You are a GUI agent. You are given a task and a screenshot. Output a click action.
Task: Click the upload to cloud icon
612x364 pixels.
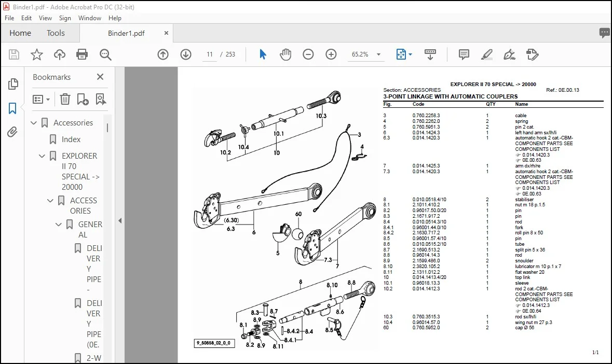(x=59, y=54)
